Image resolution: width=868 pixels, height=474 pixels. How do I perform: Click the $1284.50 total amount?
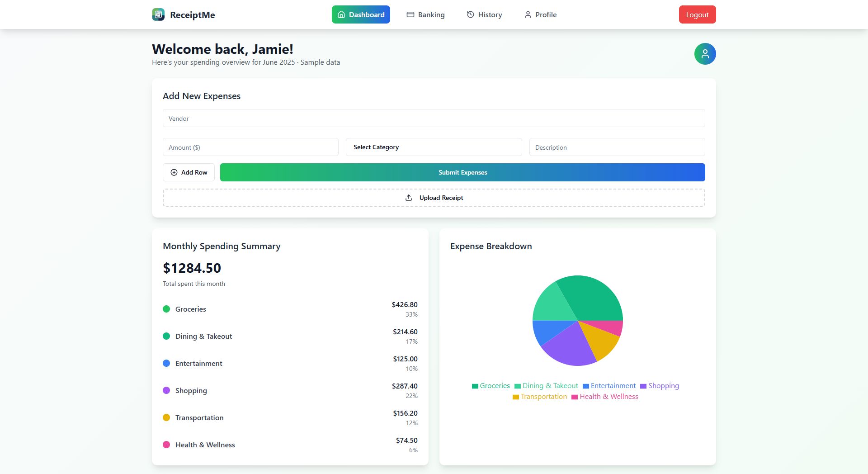[x=192, y=268]
